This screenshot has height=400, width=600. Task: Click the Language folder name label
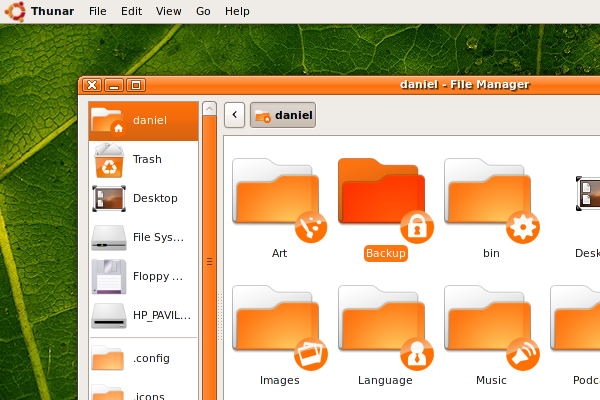click(385, 380)
